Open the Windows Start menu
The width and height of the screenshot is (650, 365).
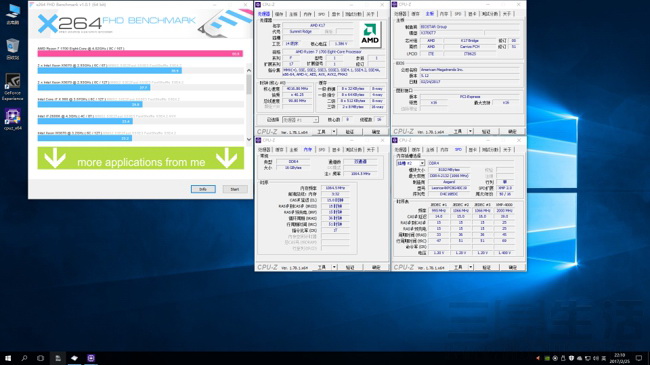pyautogui.click(x=8, y=358)
